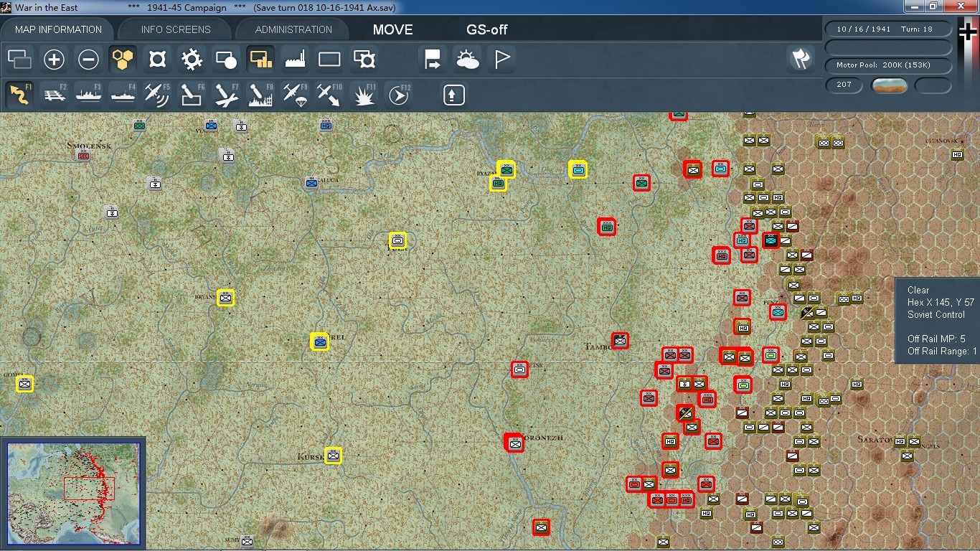
Task: Pick F6 bomb unit mode
Action: click(192, 95)
